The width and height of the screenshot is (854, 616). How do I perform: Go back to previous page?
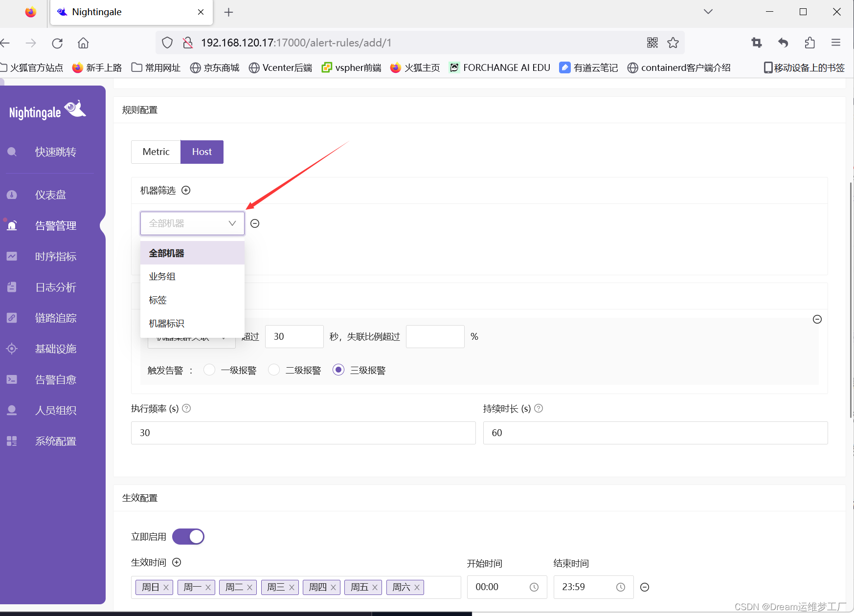(5, 43)
